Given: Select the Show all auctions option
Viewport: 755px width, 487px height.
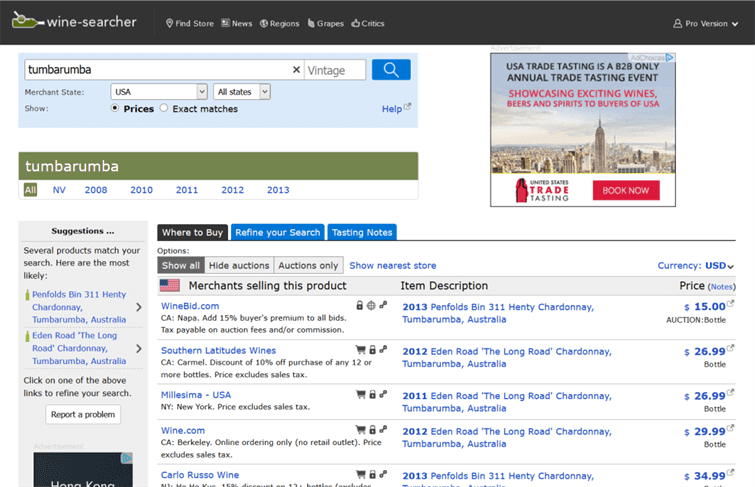Looking at the screenshot, I should tap(181, 265).
